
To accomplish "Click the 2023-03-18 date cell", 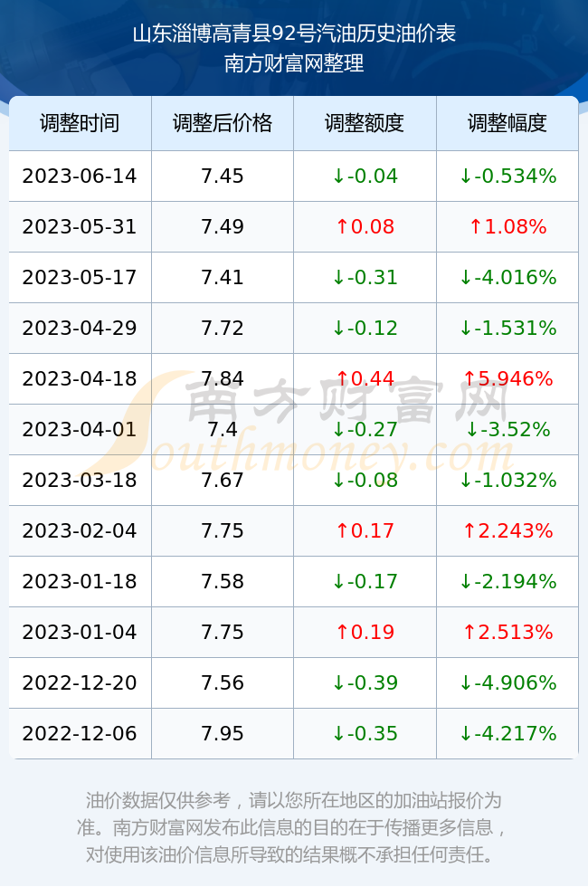I will point(80,481).
